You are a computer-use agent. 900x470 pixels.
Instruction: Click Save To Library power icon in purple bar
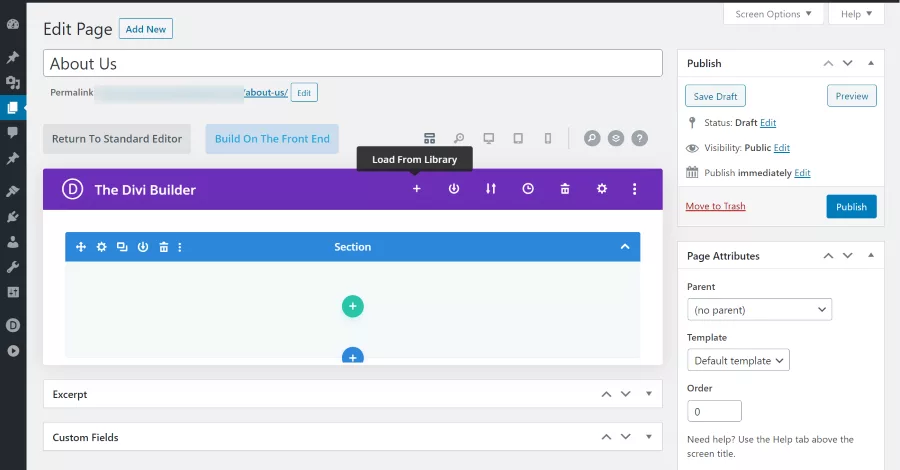click(x=453, y=189)
